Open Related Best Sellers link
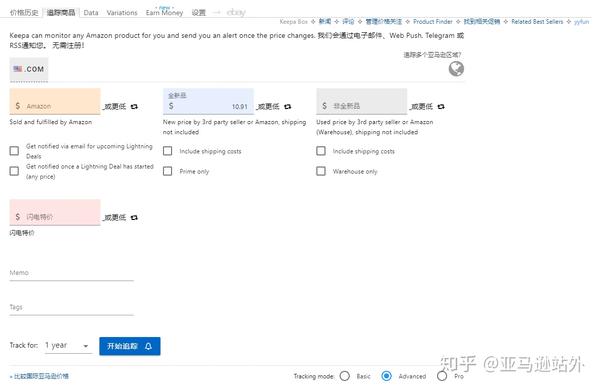 pos(537,22)
